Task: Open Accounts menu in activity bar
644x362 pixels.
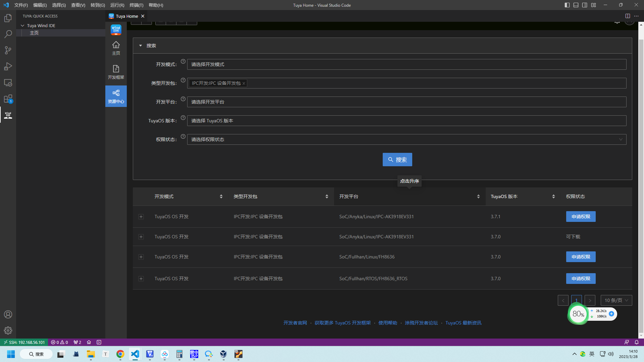Action: (8, 314)
